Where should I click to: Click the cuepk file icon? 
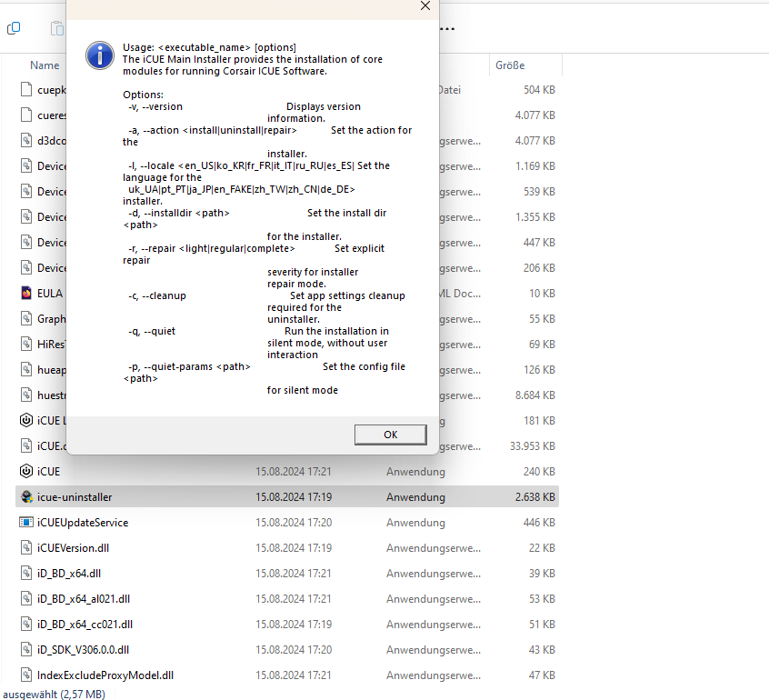pyautogui.click(x=26, y=90)
